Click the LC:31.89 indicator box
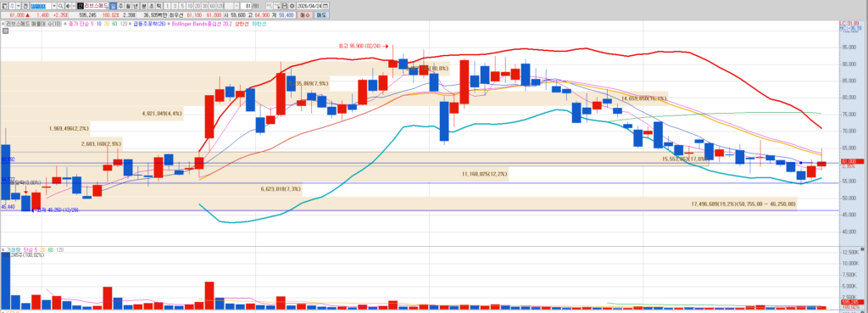 pos(849,23)
